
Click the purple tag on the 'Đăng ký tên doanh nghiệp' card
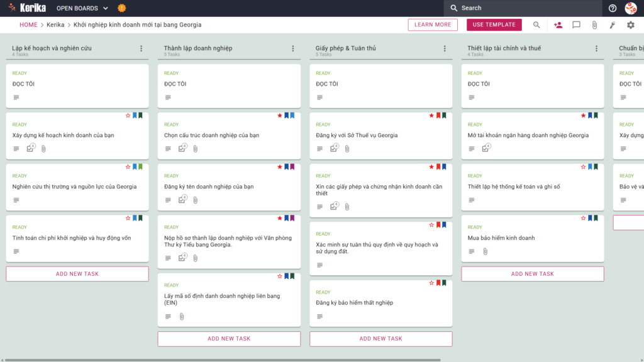[x=292, y=167]
